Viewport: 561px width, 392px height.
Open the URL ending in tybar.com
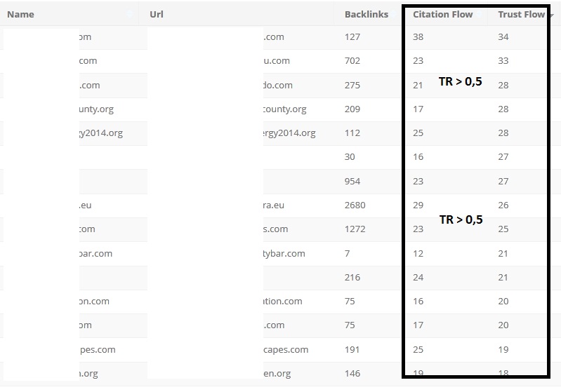tap(284, 253)
